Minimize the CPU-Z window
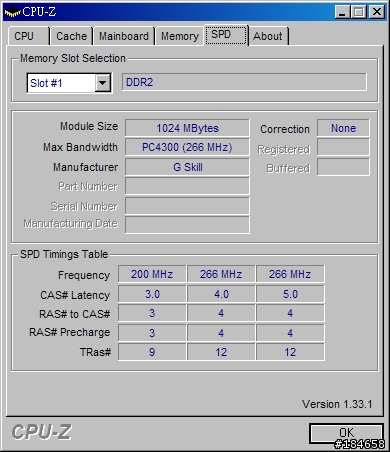This screenshot has width=390, height=452. pos(342,12)
